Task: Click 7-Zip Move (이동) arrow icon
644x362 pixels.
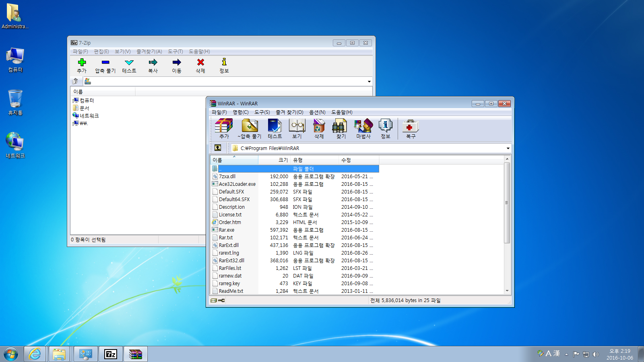Action: click(177, 66)
